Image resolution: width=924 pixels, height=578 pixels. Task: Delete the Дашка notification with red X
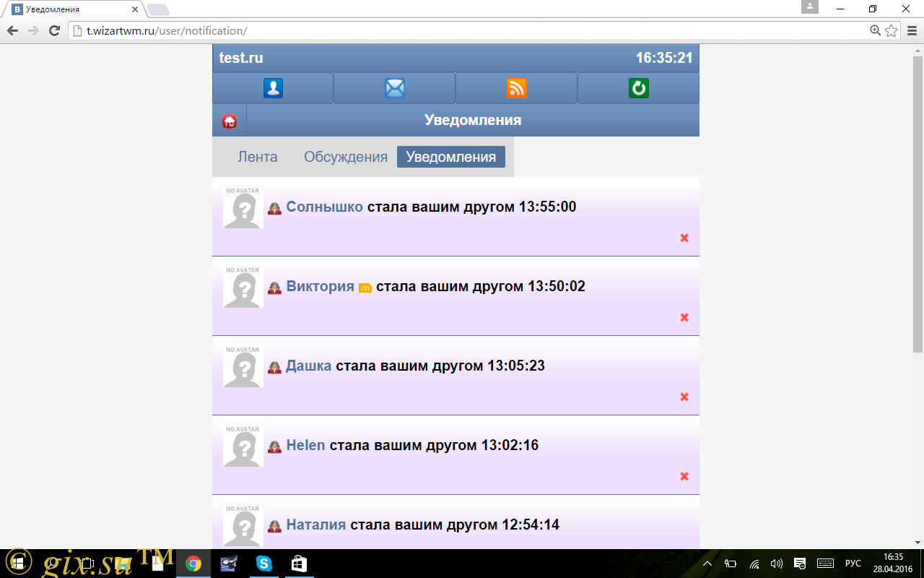coord(684,397)
